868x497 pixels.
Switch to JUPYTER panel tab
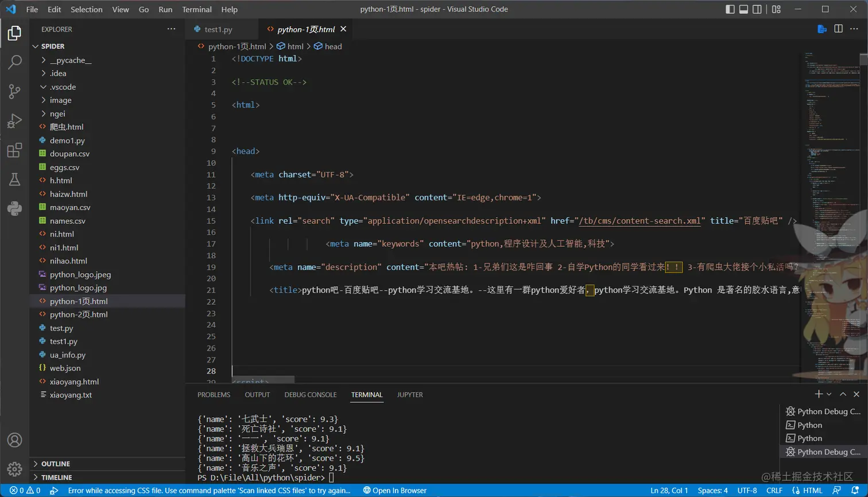coord(410,395)
